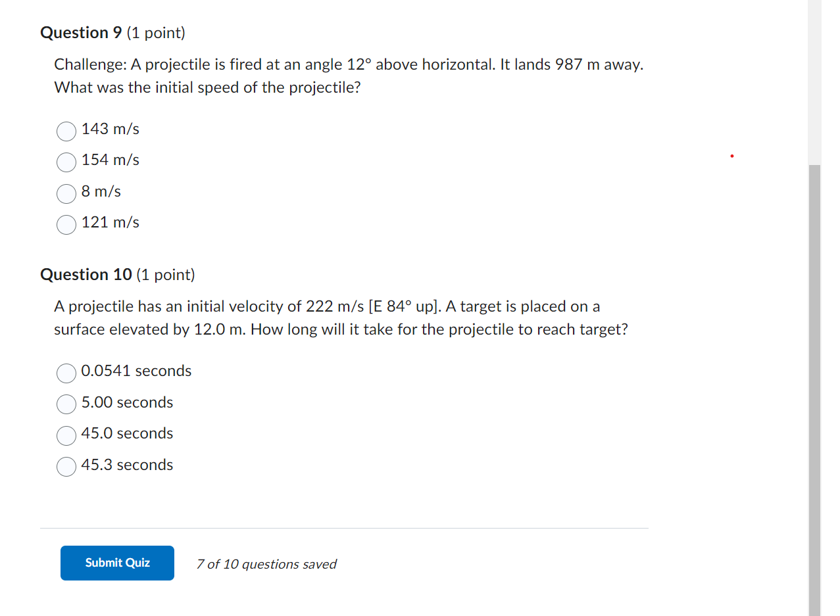The height and width of the screenshot is (616, 840).
Task: Select the 0.0541 seconds answer option
Action: (x=66, y=373)
